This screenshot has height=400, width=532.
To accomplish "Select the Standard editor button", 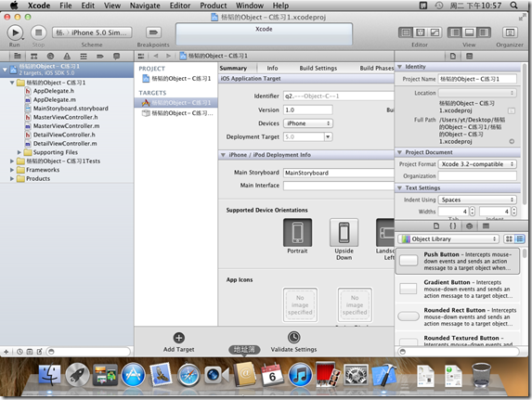I will pos(406,32).
